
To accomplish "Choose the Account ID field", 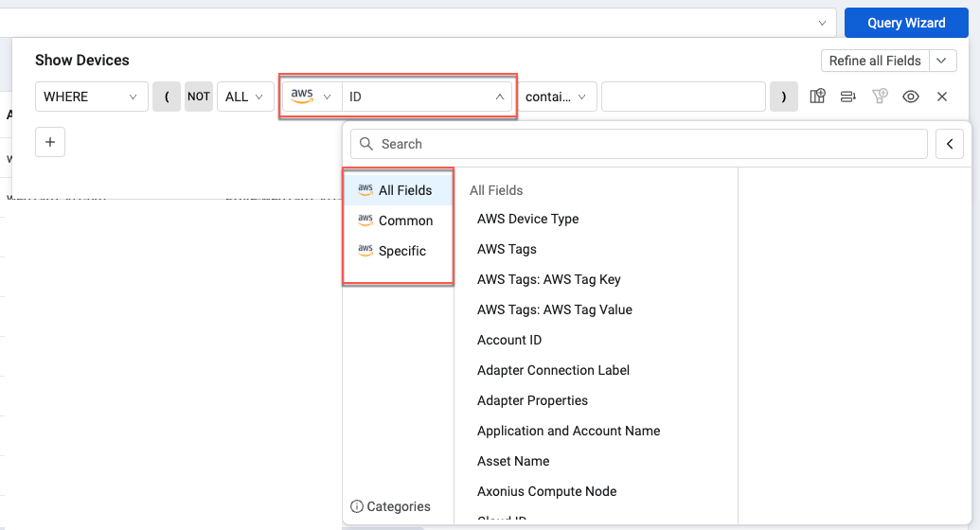I will coord(509,340).
